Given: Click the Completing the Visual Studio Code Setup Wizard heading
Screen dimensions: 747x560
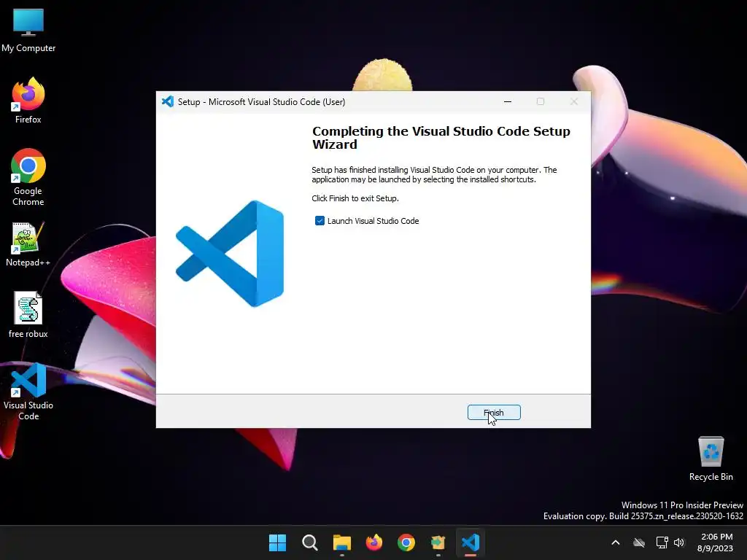Looking at the screenshot, I should tap(441, 138).
